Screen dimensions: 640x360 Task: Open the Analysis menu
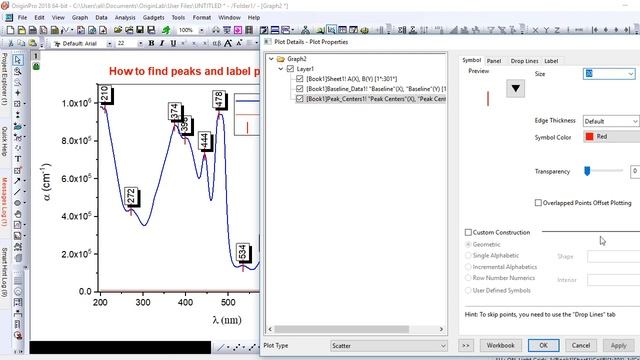point(125,18)
